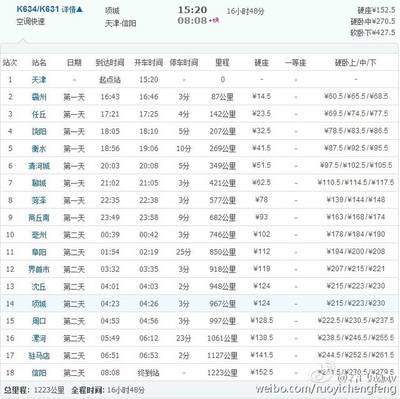Click the 918公里 mileage cell

coord(223,269)
